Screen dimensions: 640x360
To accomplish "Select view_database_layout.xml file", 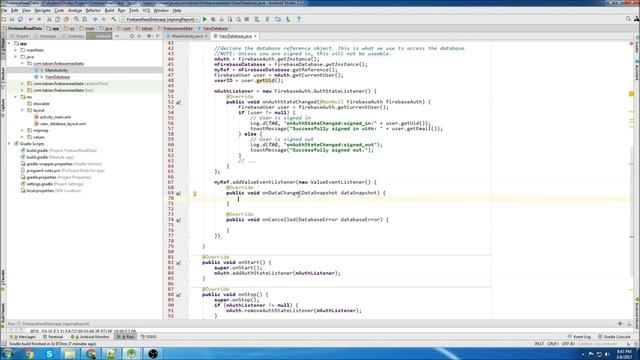I will click(62, 124).
